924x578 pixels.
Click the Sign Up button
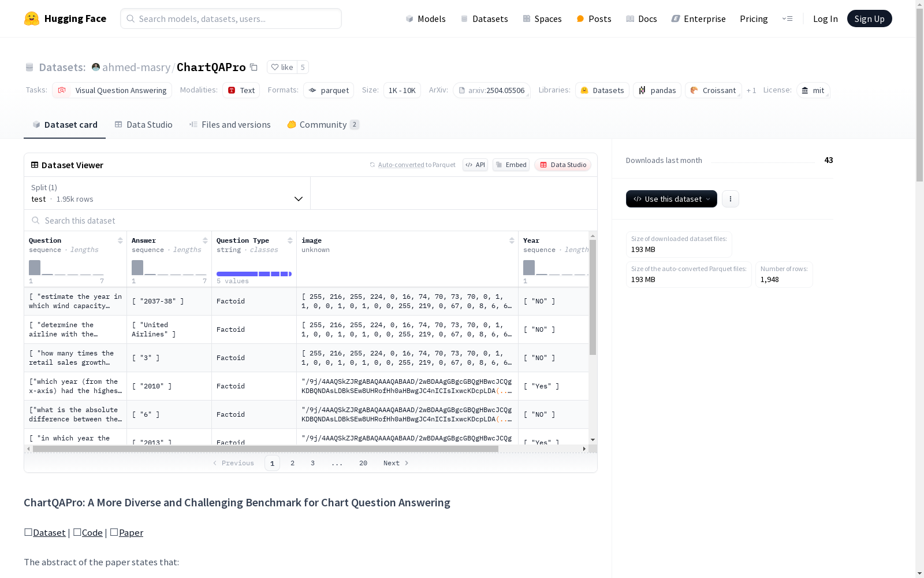tap(869, 18)
